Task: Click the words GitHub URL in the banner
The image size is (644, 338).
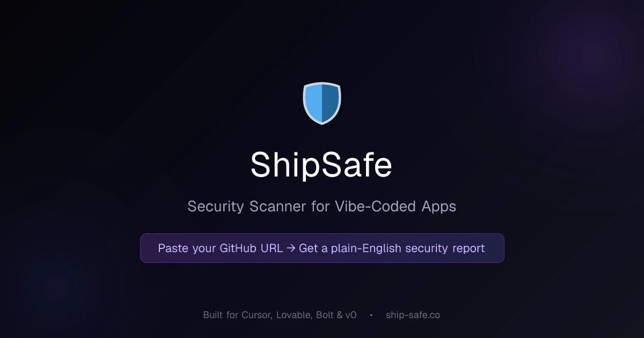Action: pyautogui.click(x=251, y=248)
